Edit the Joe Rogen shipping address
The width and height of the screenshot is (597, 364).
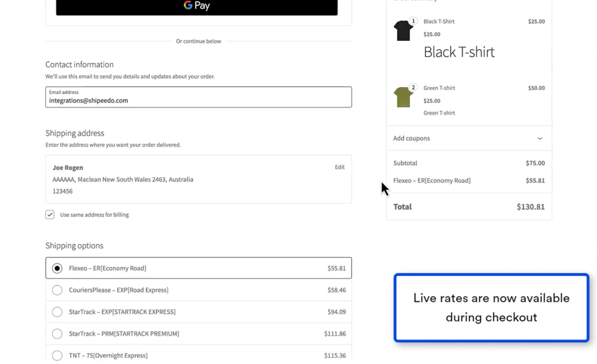[x=340, y=167]
